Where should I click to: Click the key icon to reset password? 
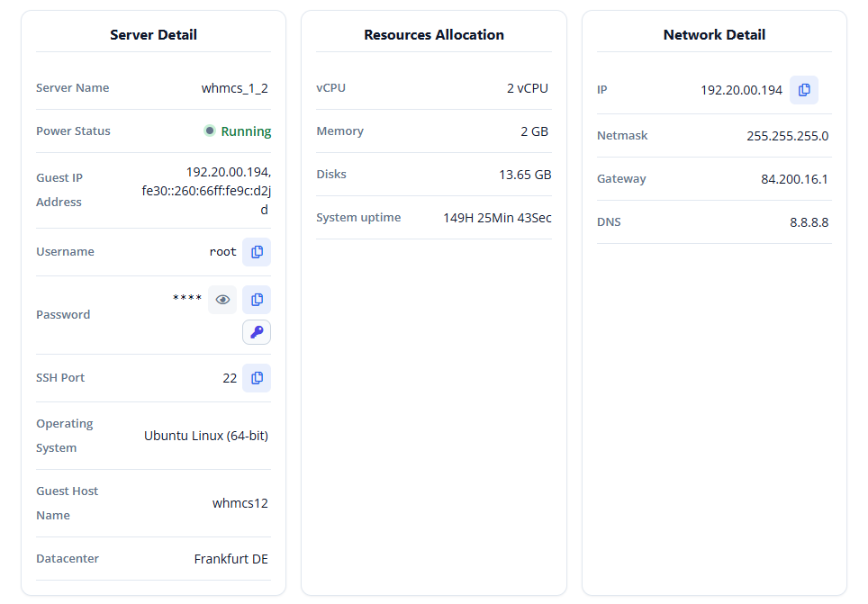(257, 332)
